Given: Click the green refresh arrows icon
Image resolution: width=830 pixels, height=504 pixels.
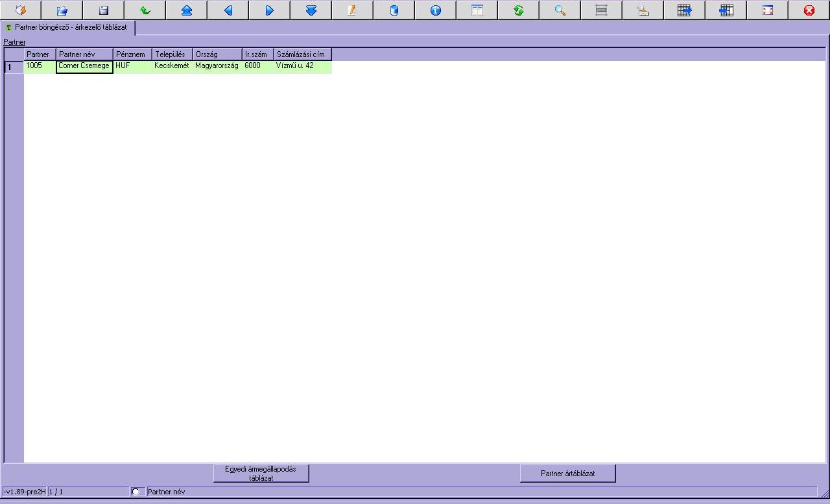Looking at the screenshot, I should pos(519,10).
